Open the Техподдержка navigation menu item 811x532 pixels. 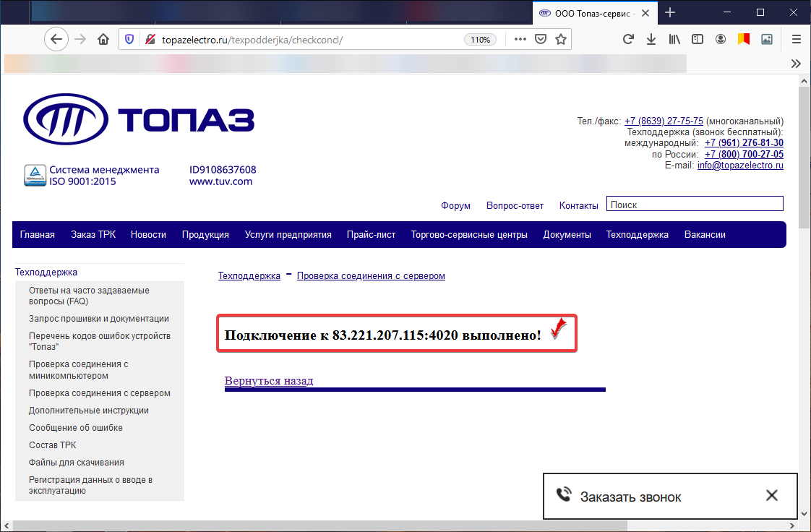pyautogui.click(x=638, y=235)
